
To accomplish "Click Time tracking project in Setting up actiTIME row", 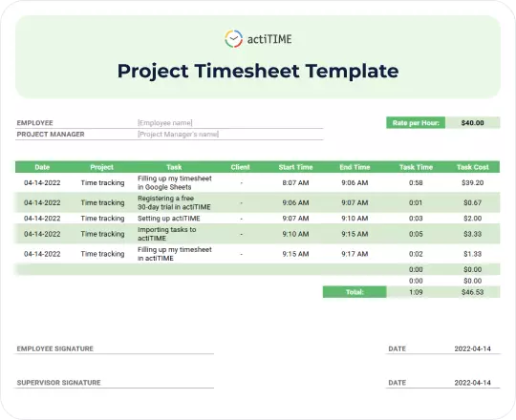I will (102, 219).
